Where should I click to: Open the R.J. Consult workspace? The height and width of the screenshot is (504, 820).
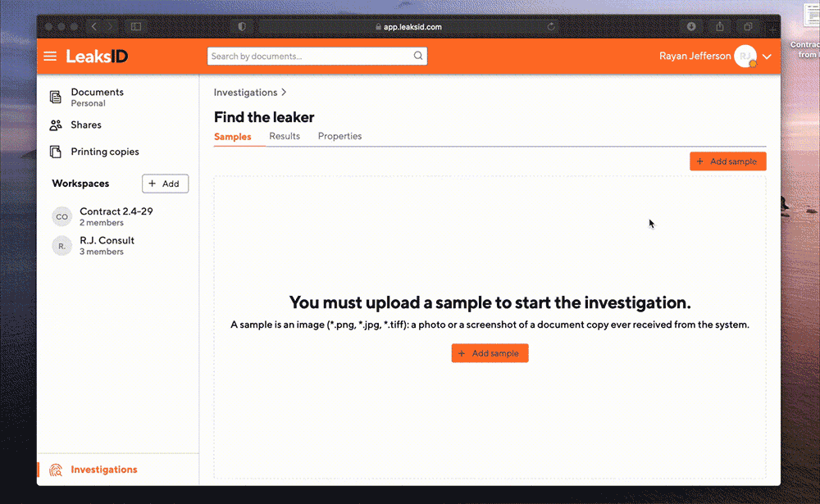(107, 246)
